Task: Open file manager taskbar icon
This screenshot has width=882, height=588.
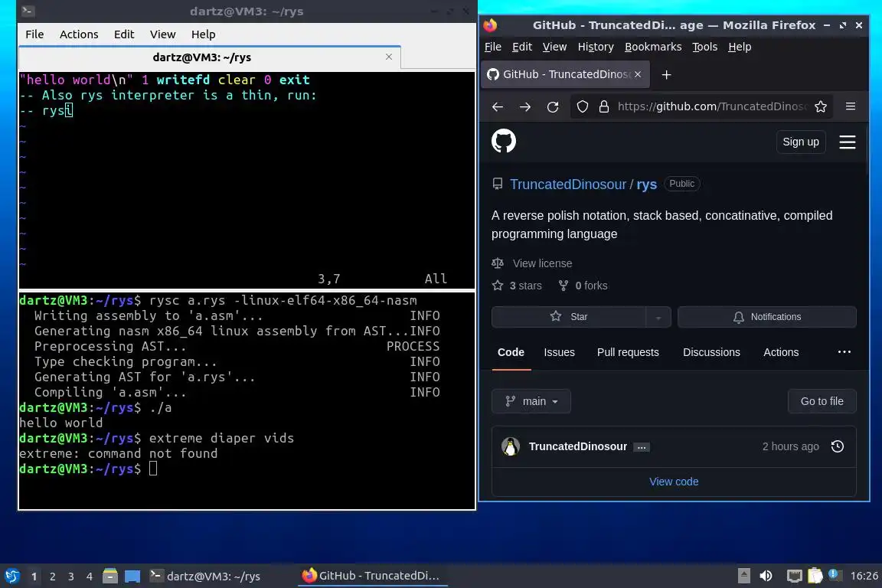Action: [x=109, y=577]
